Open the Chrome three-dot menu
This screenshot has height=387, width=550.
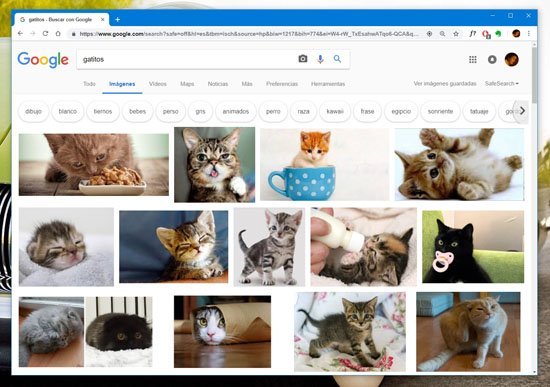(x=529, y=34)
